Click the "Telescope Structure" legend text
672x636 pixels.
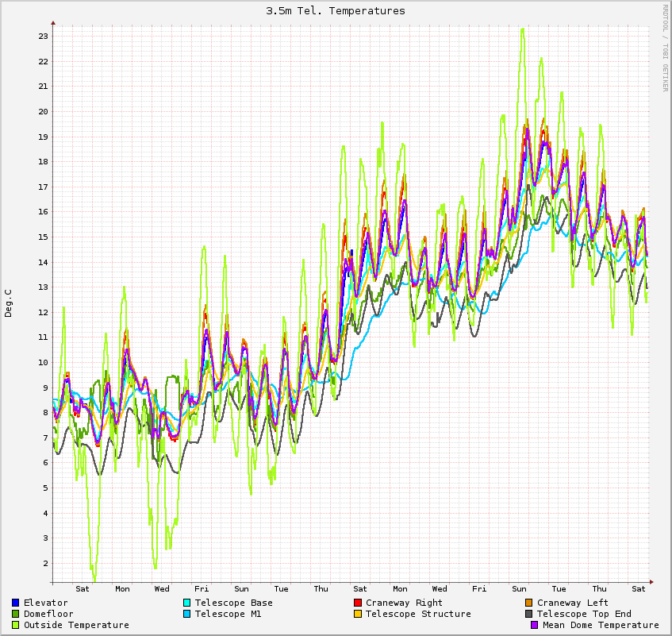pyautogui.click(x=418, y=614)
